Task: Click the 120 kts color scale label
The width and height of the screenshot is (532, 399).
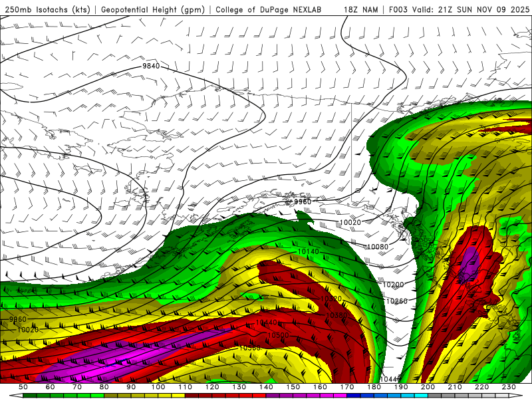Action: (212, 387)
